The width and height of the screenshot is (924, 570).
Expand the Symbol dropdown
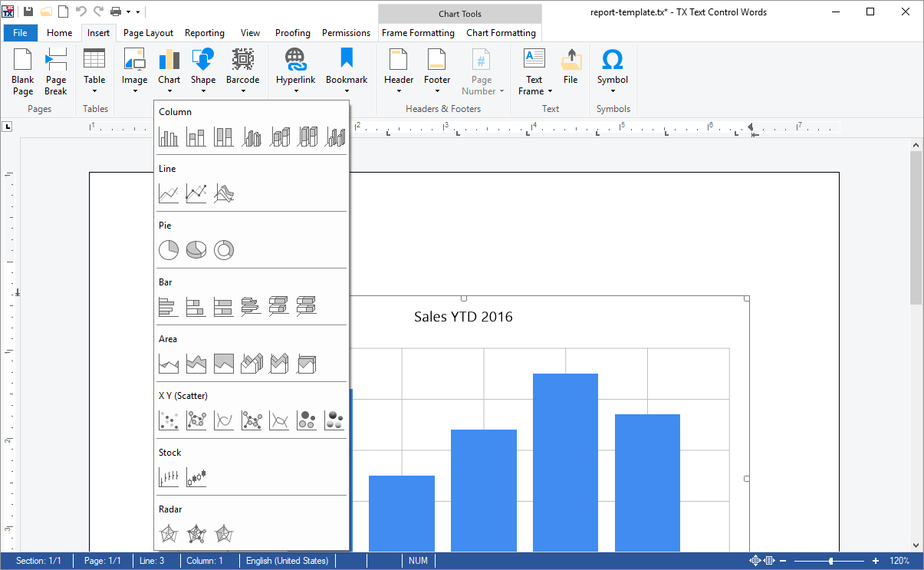pos(613,71)
